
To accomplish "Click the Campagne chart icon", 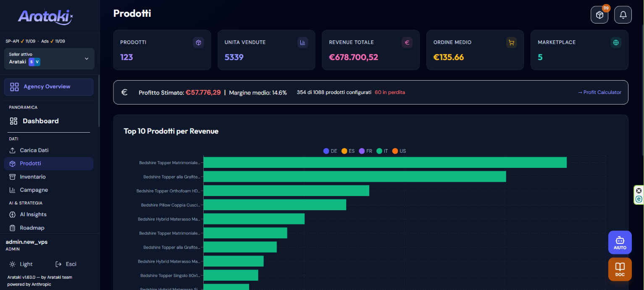I will [12, 190].
